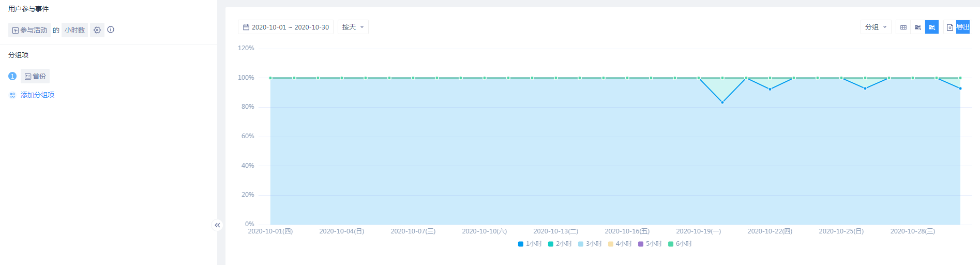Open the 按天 granularity dropdown

(x=353, y=27)
